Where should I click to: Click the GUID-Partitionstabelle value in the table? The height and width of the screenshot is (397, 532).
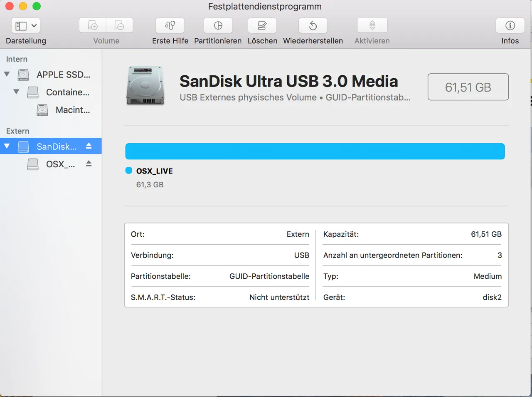(x=269, y=276)
